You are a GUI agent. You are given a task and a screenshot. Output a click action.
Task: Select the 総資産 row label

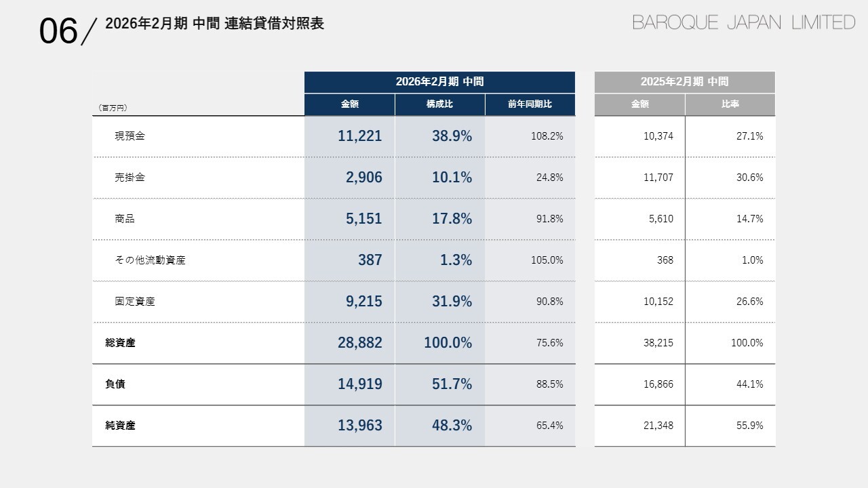pos(120,343)
